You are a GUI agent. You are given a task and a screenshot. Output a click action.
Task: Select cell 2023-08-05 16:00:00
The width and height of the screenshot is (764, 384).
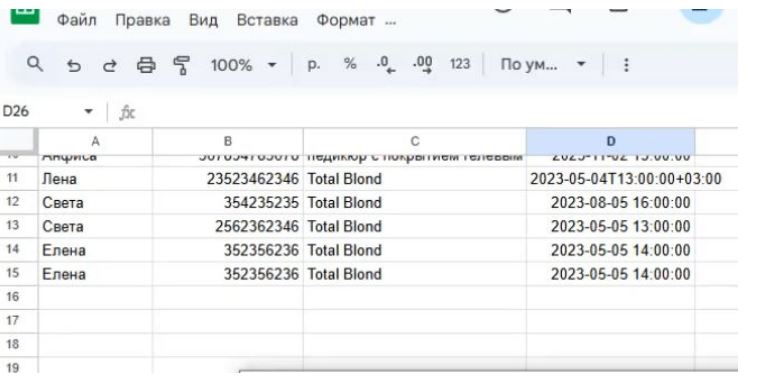click(x=611, y=202)
